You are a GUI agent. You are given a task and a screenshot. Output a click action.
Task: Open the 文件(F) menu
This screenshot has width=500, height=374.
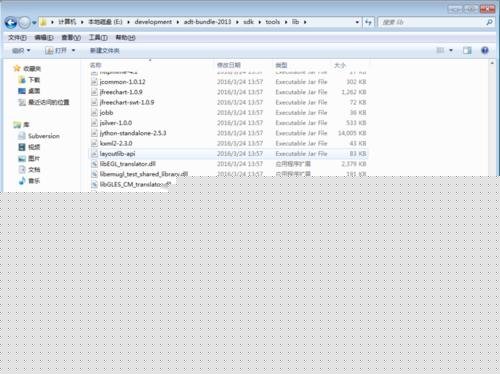pos(17,37)
